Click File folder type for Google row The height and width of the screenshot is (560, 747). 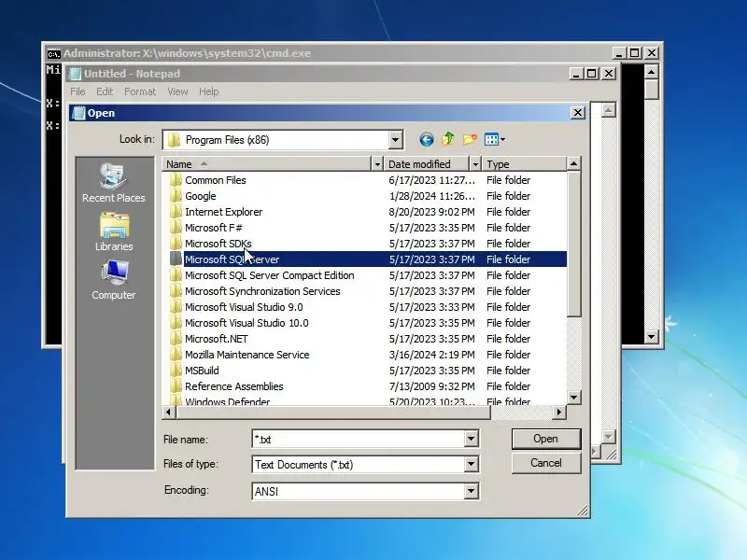click(508, 196)
